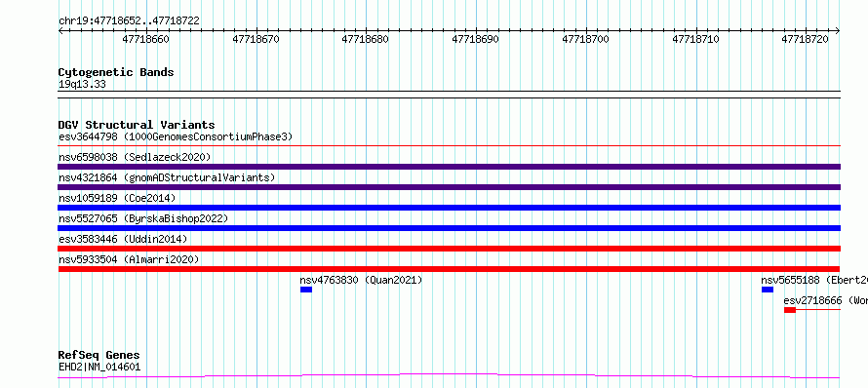Click the small blue nsv5655188 variant block
This screenshot has width=868, height=388.
(768, 290)
